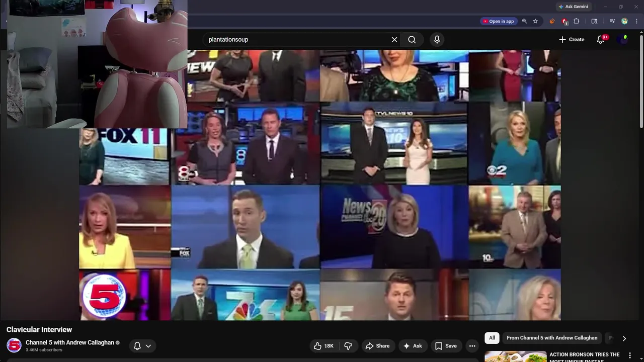Clear the search box text
The width and height of the screenshot is (644, 362).
coord(394,40)
